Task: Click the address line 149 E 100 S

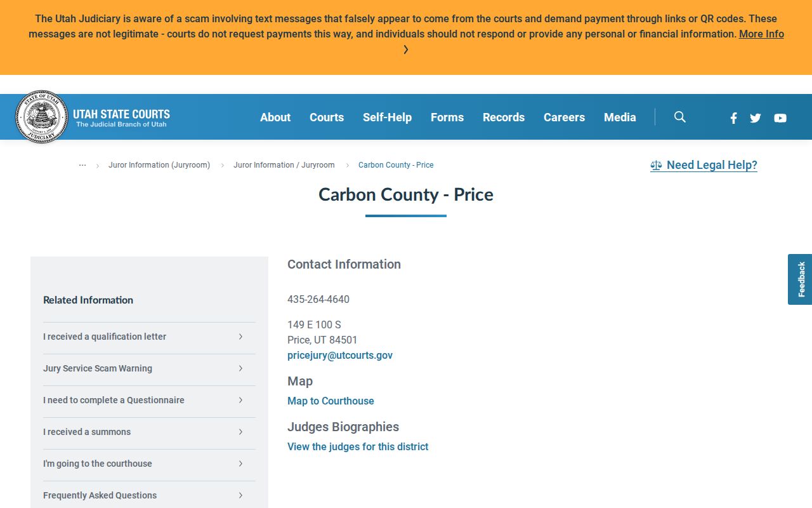Action: pos(314,325)
